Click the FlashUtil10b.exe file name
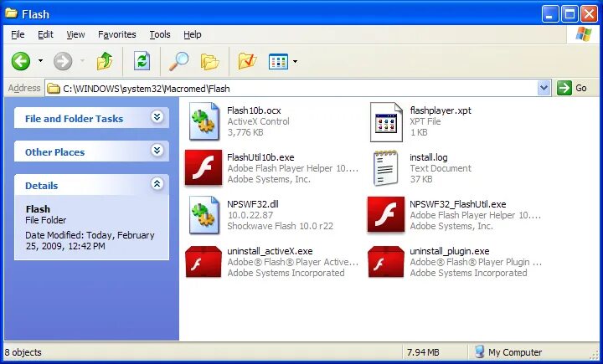The height and width of the screenshot is (364, 603). (x=260, y=157)
